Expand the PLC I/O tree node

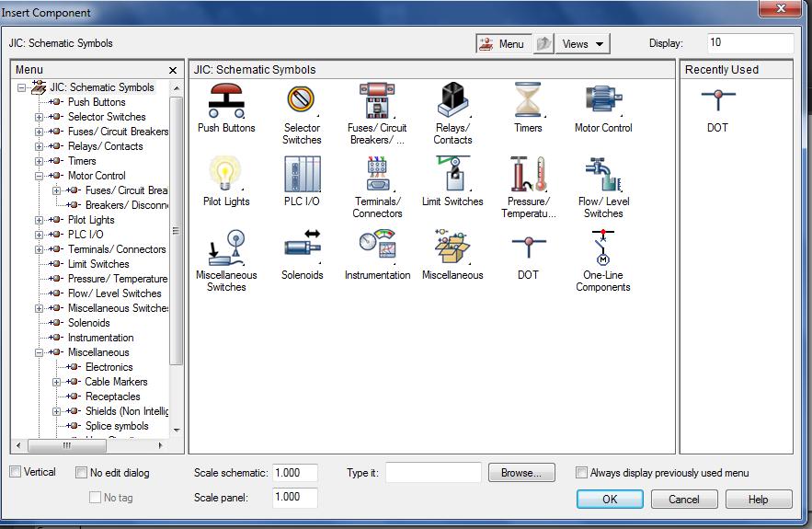pos(39,235)
